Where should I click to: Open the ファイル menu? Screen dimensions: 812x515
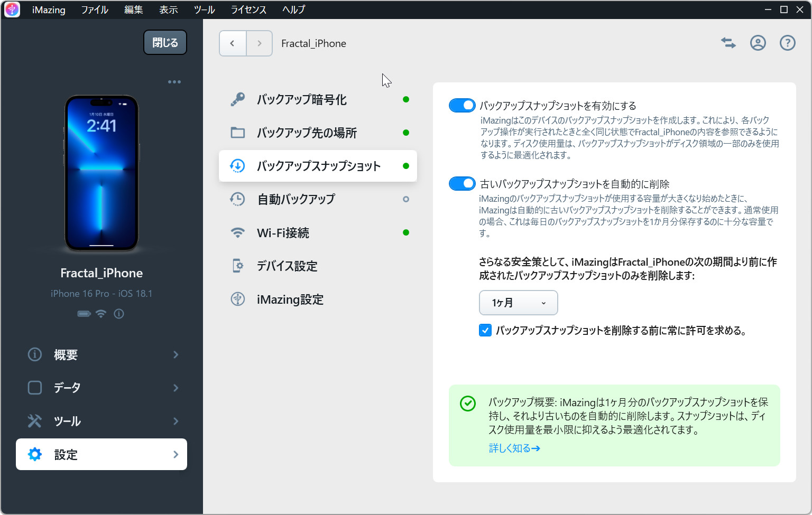pyautogui.click(x=95, y=10)
